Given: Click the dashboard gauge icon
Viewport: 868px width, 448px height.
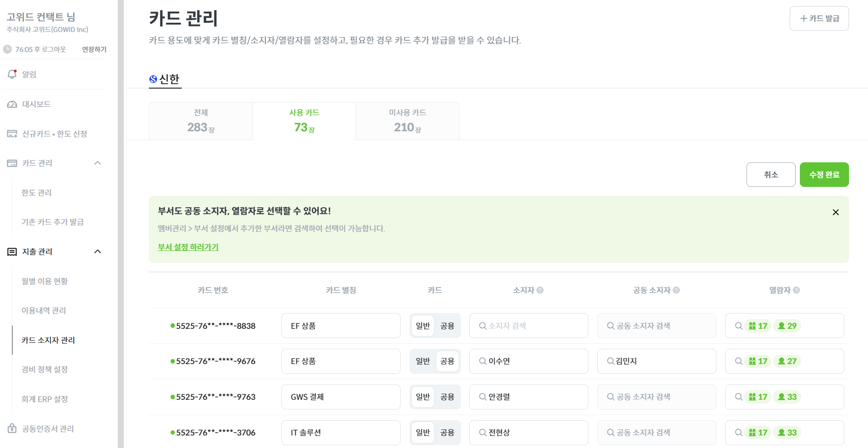Looking at the screenshot, I should point(12,104).
